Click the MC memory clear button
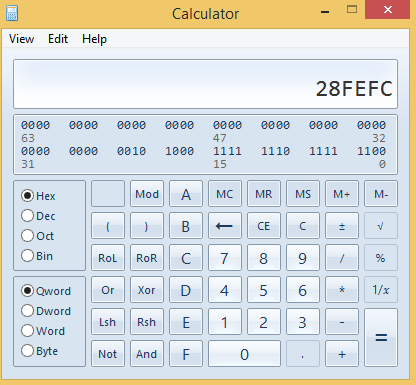 [x=225, y=194]
